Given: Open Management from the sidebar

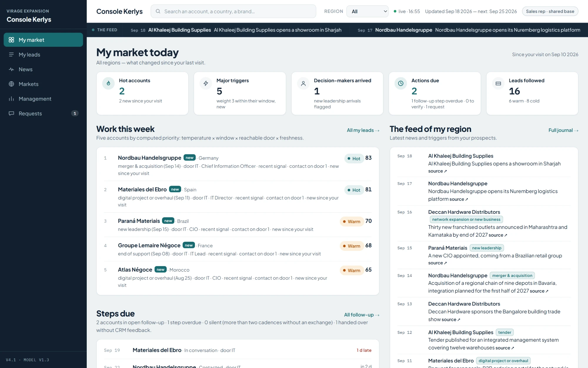Looking at the screenshot, I should pyautogui.click(x=43, y=99).
